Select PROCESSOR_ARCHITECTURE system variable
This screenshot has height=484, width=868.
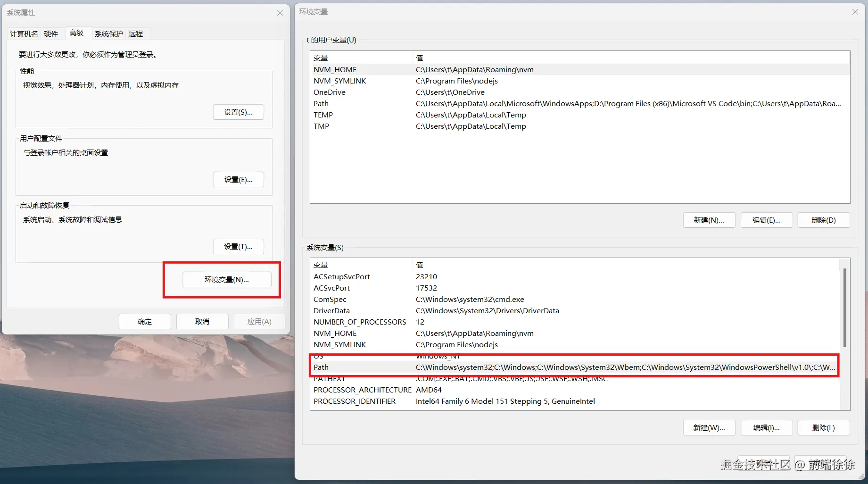(x=575, y=390)
